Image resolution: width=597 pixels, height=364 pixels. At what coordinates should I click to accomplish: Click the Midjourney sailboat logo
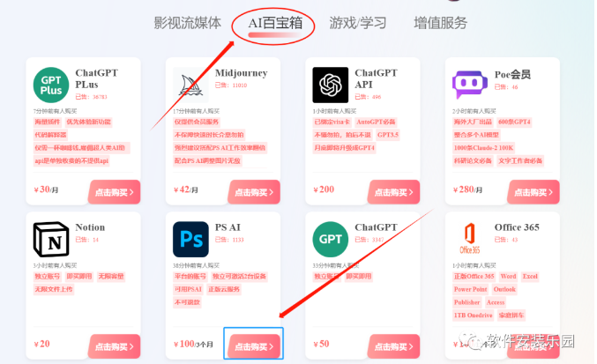tap(190, 85)
